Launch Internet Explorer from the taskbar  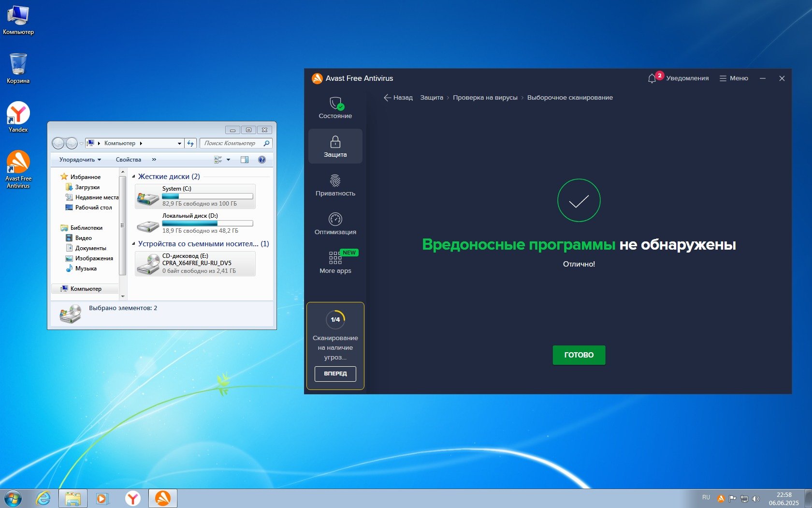click(43, 498)
